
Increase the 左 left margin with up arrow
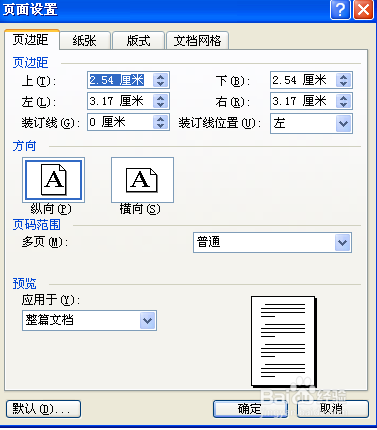(161, 98)
